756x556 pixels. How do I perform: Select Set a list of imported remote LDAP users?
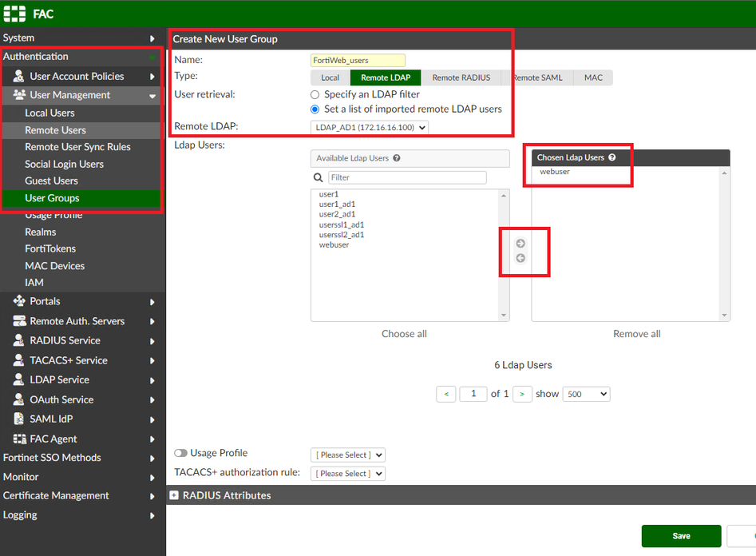315,109
